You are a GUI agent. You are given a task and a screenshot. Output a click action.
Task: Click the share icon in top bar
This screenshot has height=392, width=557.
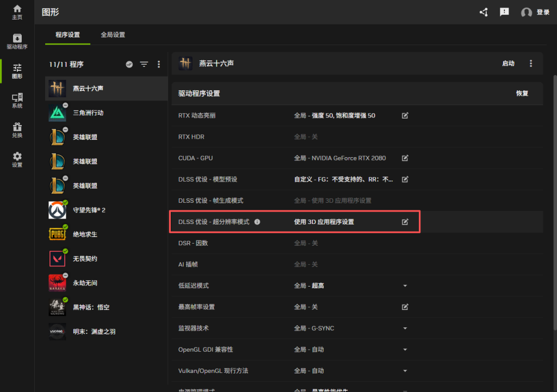pyautogui.click(x=484, y=12)
